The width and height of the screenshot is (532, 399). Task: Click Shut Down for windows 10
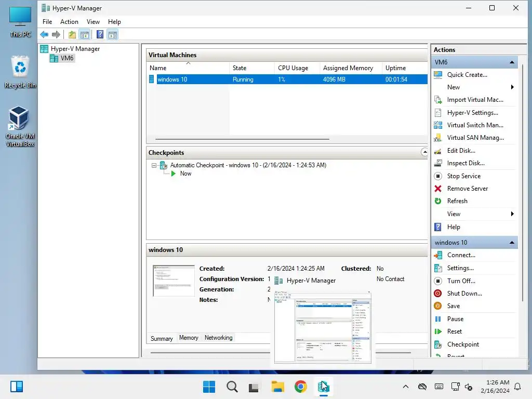(464, 294)
